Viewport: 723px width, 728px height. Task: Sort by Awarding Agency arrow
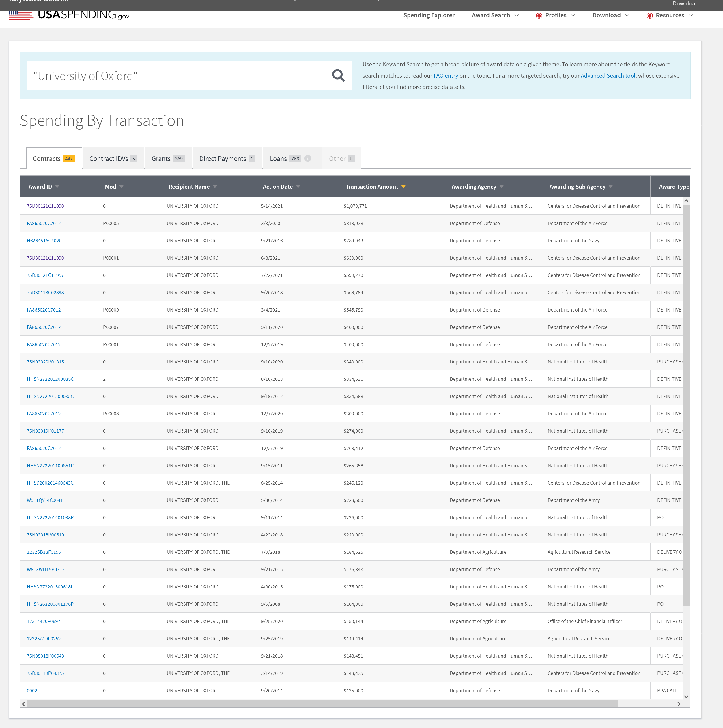[502, 187]
